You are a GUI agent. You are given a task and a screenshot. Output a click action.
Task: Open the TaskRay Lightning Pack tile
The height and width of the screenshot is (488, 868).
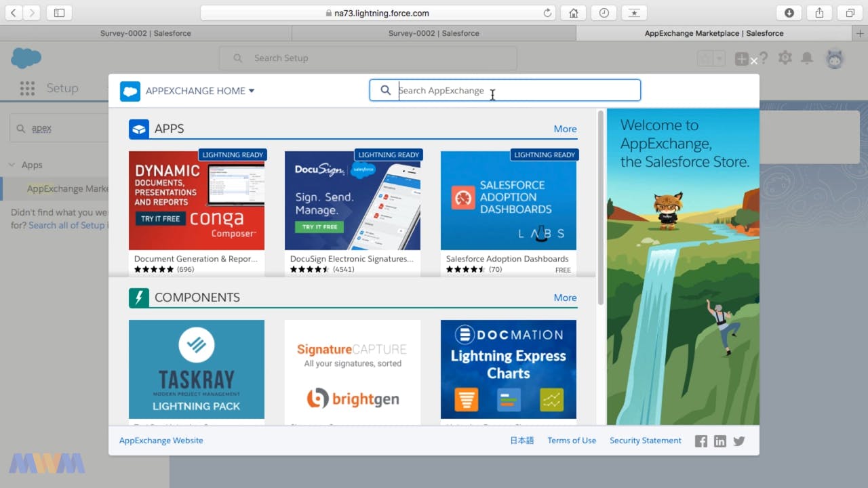click(197, 369)
